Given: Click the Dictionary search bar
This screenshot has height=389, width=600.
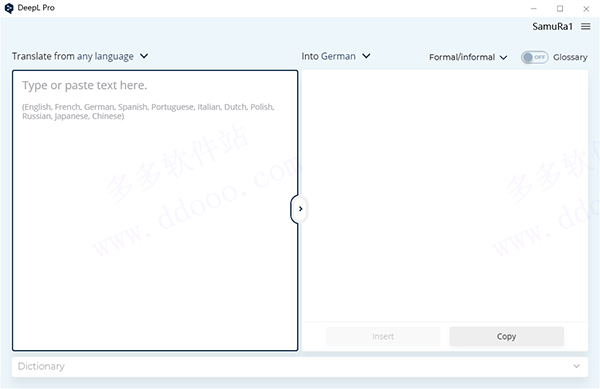Looking at the screenshot, I should click(x=300, y=366).
